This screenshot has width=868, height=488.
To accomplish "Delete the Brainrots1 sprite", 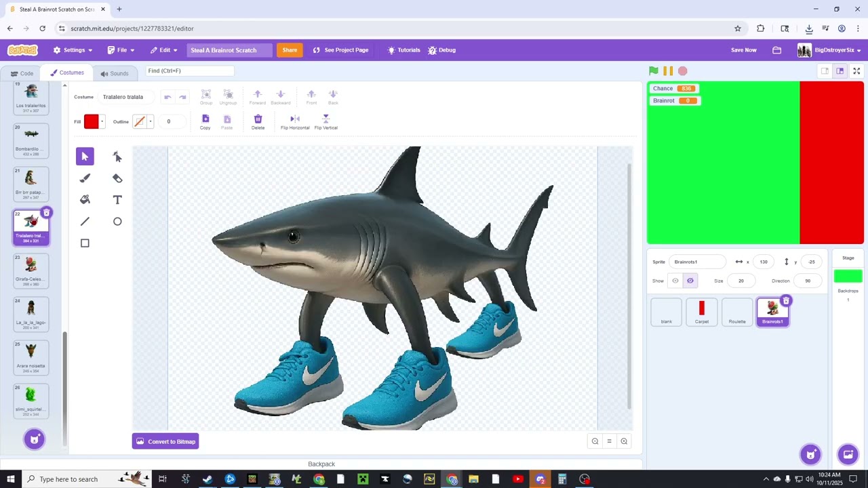I will [x=786, y=301].
